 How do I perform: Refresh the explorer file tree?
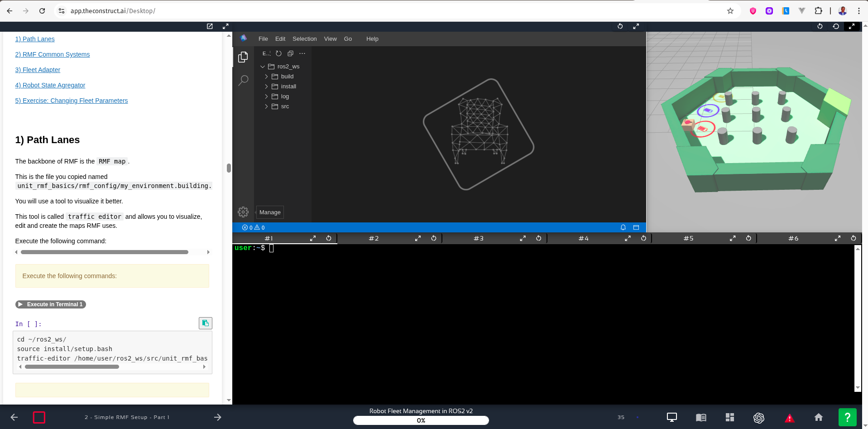click(279, 53)
